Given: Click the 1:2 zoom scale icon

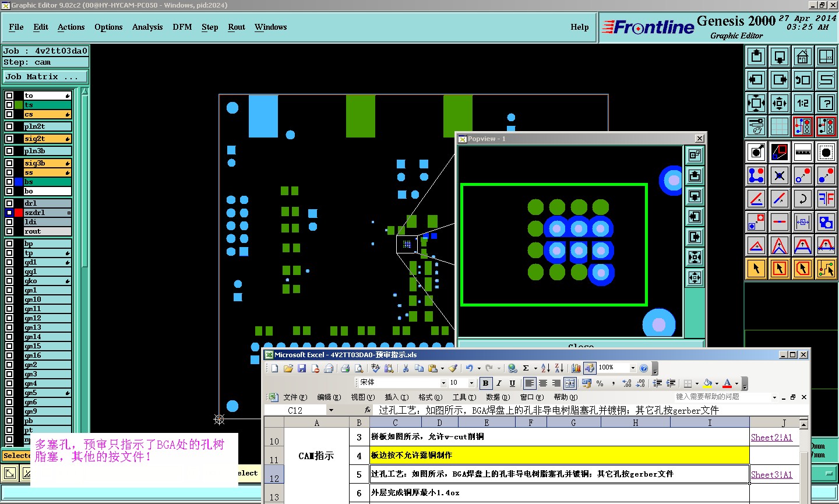Looking at the screenshot, I should [803, 103].
